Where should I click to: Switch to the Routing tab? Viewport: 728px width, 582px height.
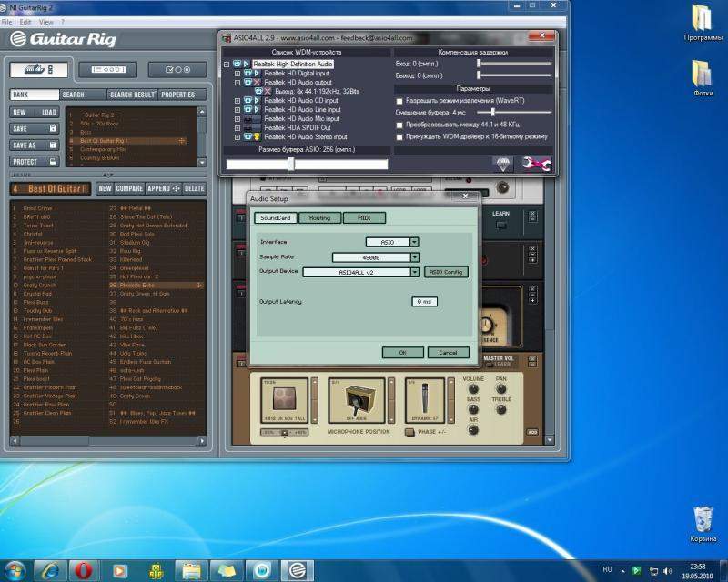319,217
